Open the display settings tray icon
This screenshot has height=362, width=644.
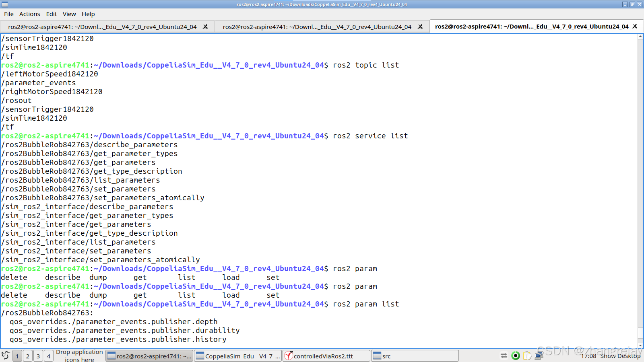coord(539,356)
